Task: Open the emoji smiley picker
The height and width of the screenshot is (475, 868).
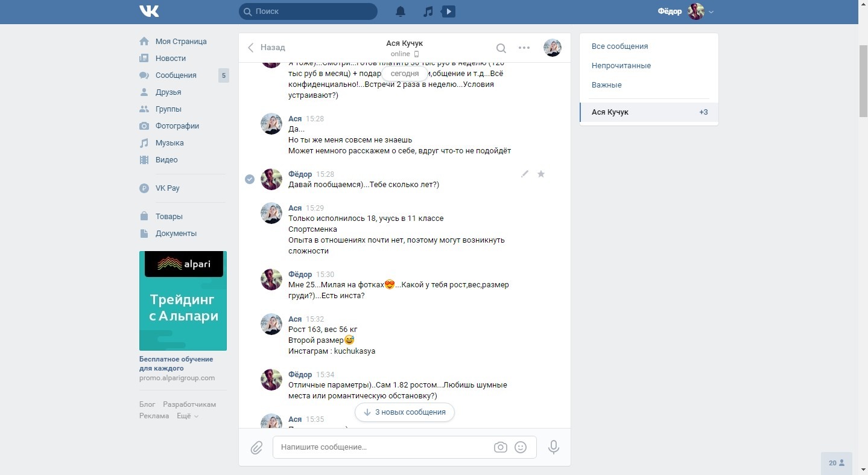Action: pyautogui.click(x=521, y=447)
